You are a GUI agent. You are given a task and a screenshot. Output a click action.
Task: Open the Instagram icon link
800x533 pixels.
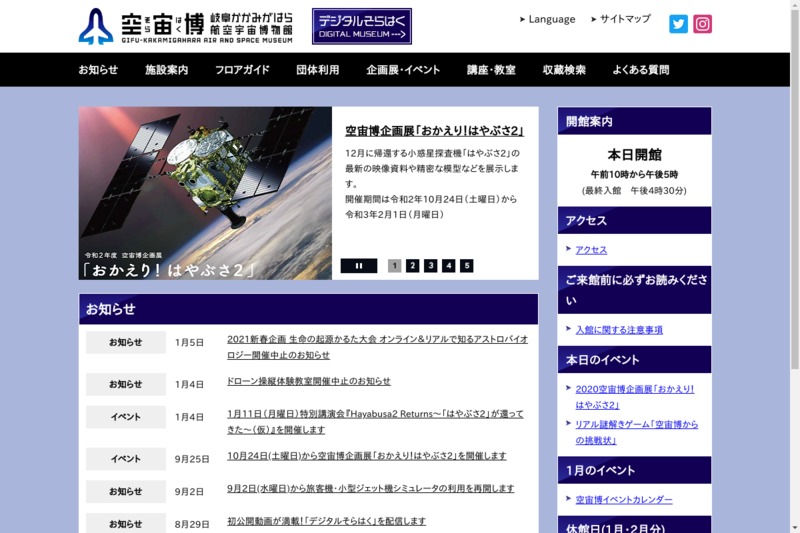[703, 24]
